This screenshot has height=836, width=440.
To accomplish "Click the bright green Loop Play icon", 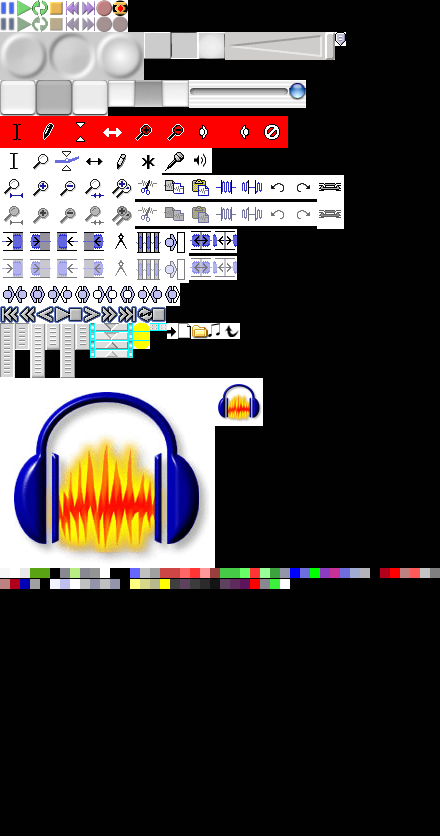I will tap(40, 8).
